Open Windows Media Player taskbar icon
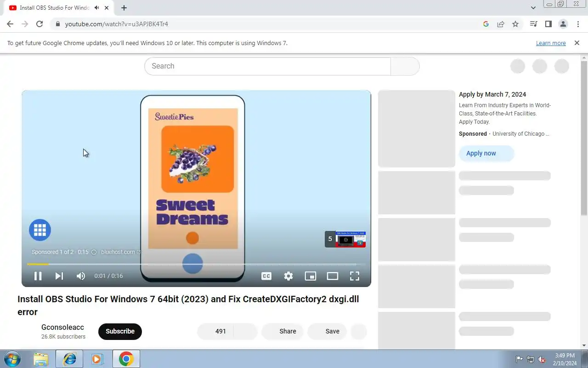Viewport: 588px width, 368px height. tap(97, 359)
